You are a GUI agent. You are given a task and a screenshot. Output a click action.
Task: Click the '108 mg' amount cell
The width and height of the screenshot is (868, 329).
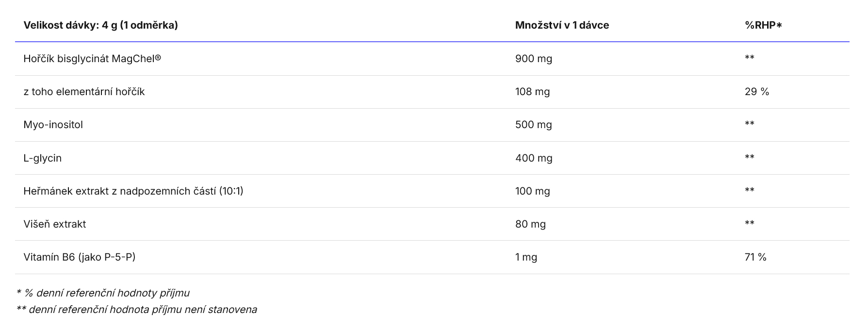coord(532,92)
